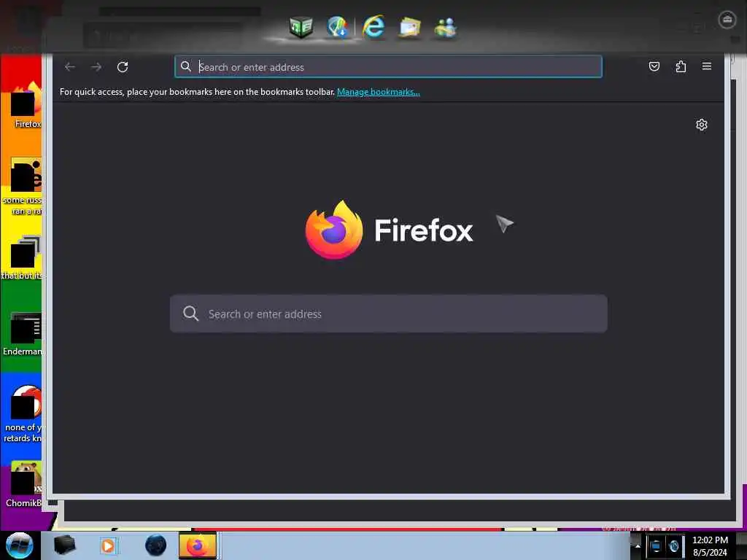Open the Extensions puzzle-piece icon
Screen dimensions: 747x560
point(681,66)
